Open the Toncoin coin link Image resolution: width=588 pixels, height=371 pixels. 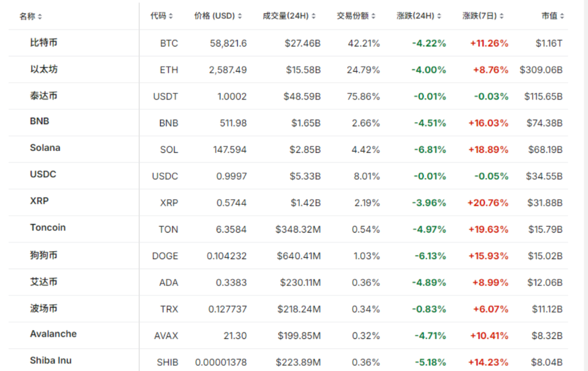pos(48,227)
